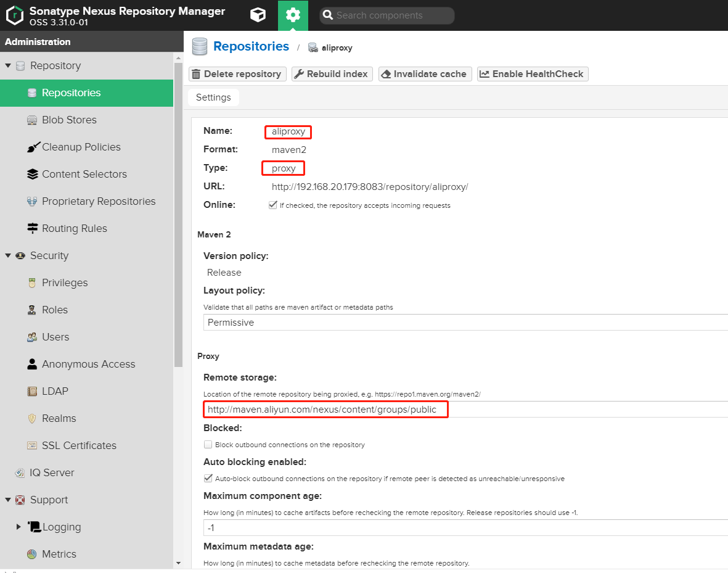Click sidebar scrollbar down arrow
Viewport: 728px width, 573px height.
point(178,563)
